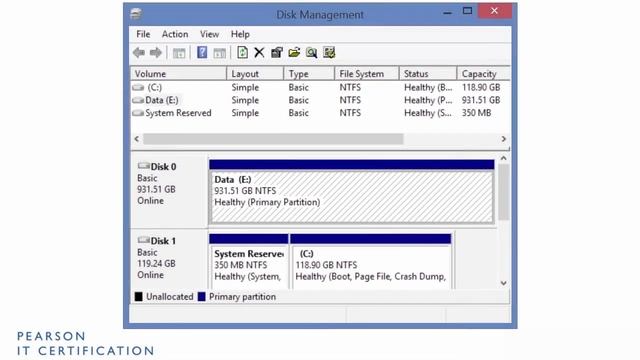This screenshot has width=640, height=360.
Task: Close the Disk Management window
Action: [494, 11]
